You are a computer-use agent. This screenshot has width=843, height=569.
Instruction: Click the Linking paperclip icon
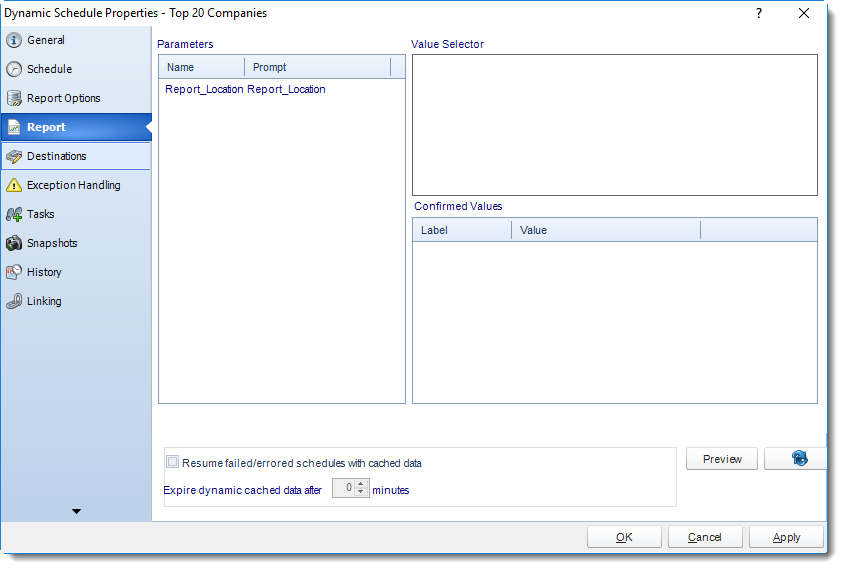tap(14, 302)
